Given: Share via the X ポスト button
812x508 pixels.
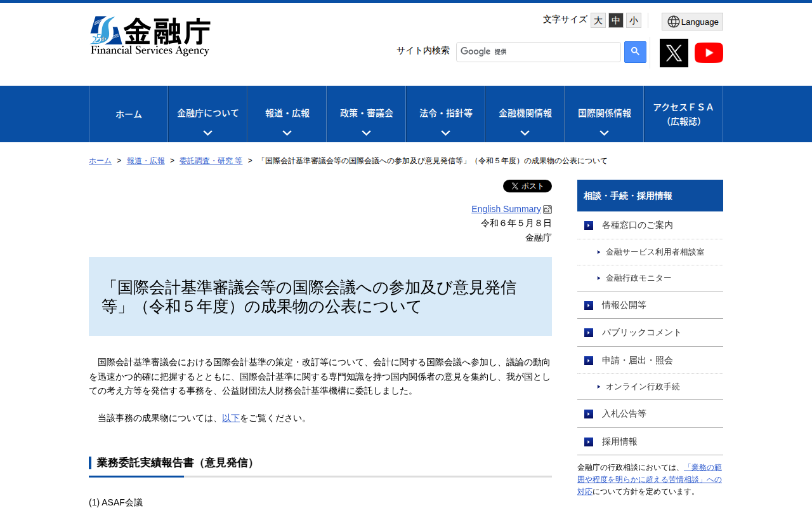Looking at the screenshot, I should point(527,185).
